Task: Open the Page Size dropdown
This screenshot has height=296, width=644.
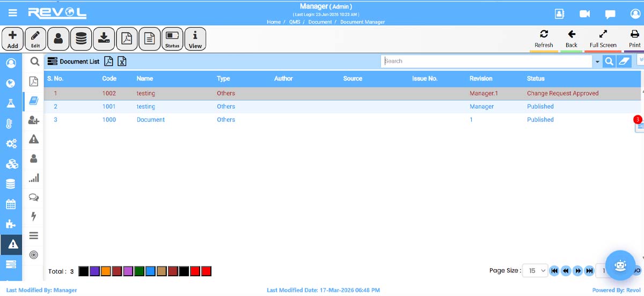Action: 535,271
